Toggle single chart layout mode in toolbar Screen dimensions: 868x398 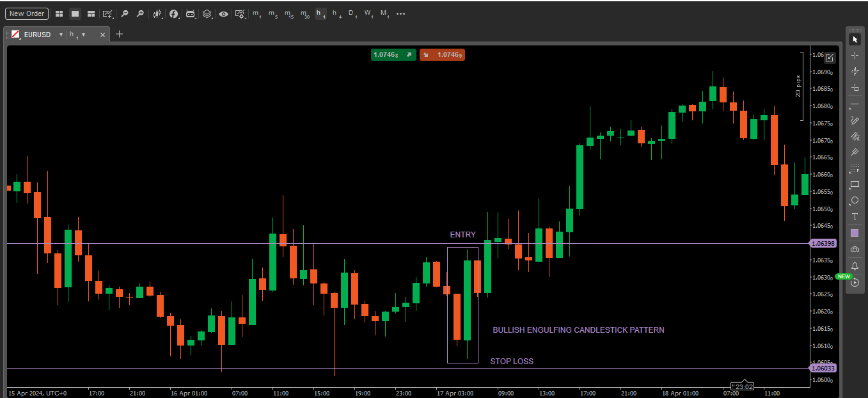tap(75, 13)
